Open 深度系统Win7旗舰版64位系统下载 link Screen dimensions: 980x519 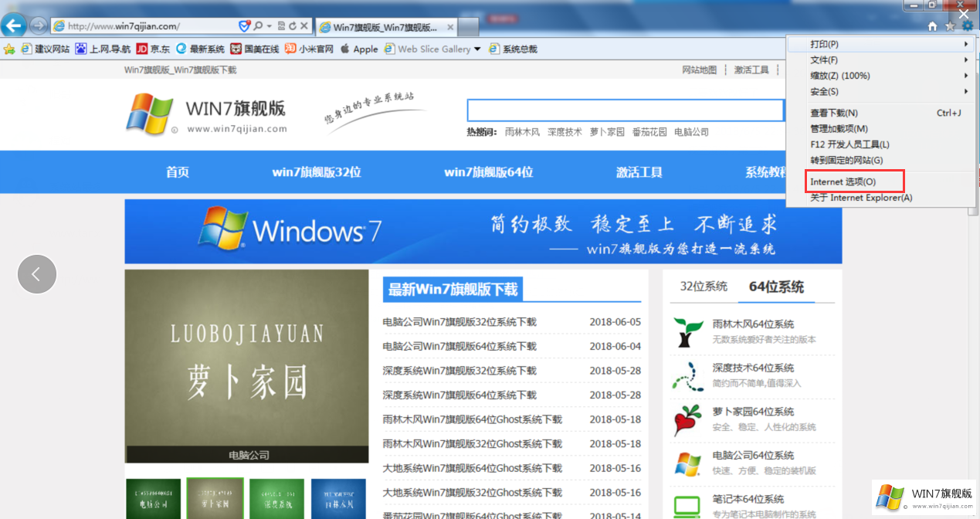point(459,395)
